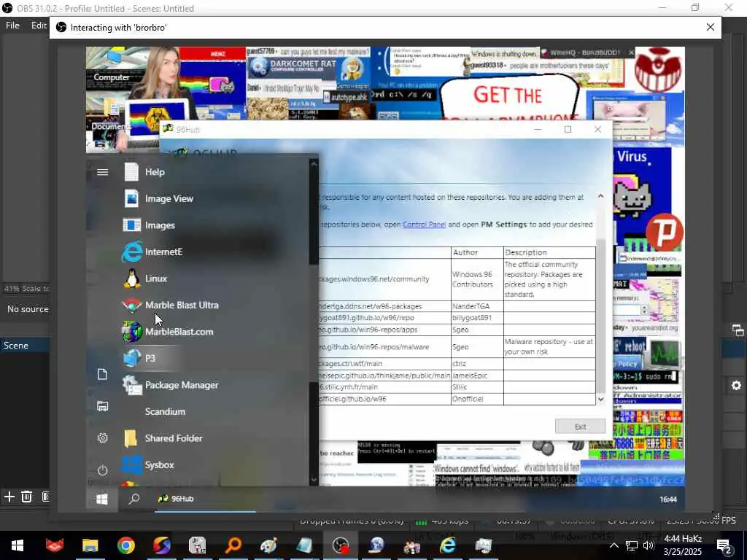Open settings gear in start menu sidebar
Image resolution: width=747 pixels, height=560 pixels.
102,438
